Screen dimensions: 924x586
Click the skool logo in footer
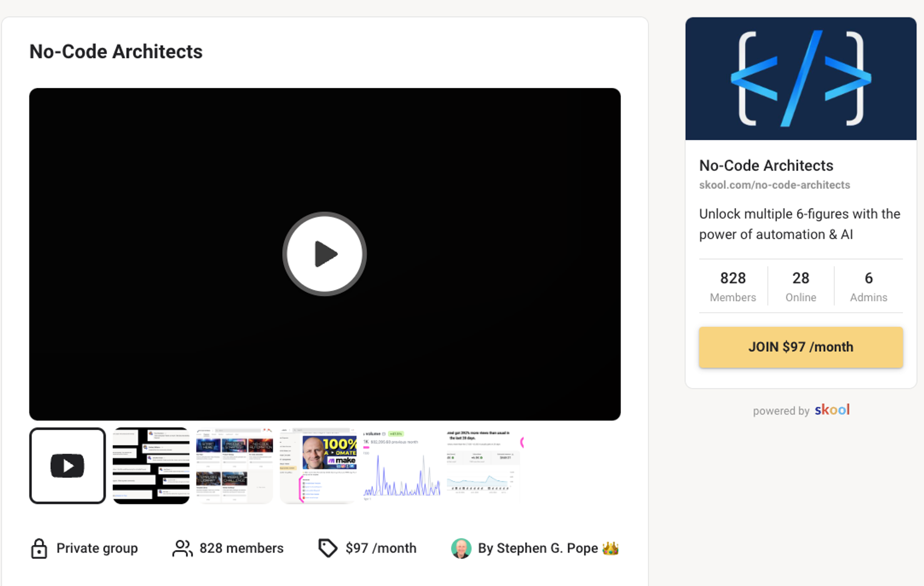point(832,410)
